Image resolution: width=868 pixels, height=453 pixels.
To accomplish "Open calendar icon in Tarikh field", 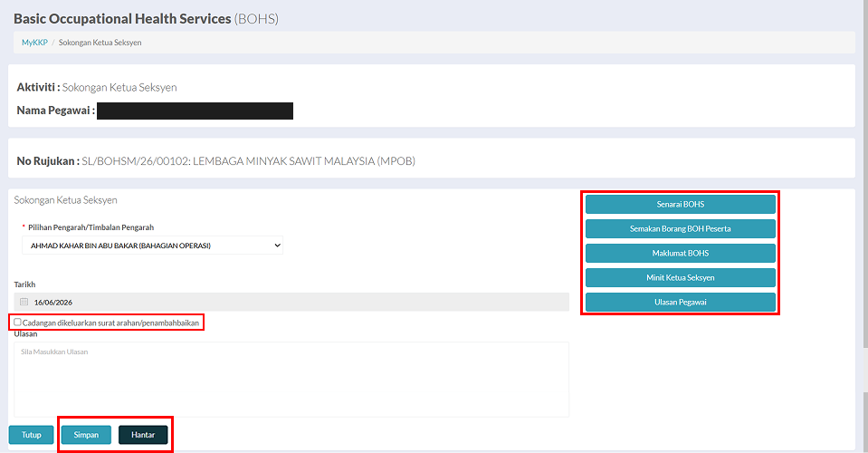I will tap(24, 302).
